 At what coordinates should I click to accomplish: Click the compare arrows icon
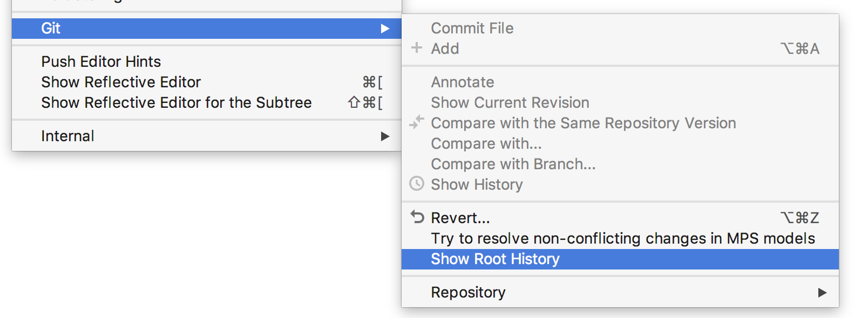(x=416, y=122)
